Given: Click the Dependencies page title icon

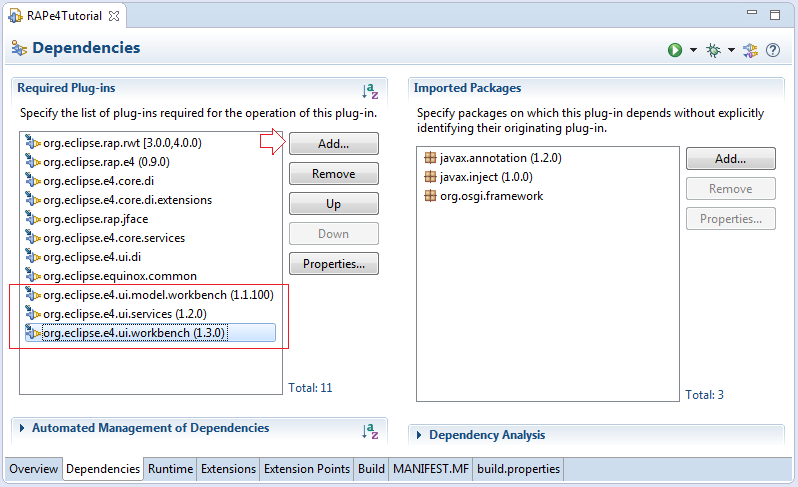Looking at the screenshot, I should [19, 48].
